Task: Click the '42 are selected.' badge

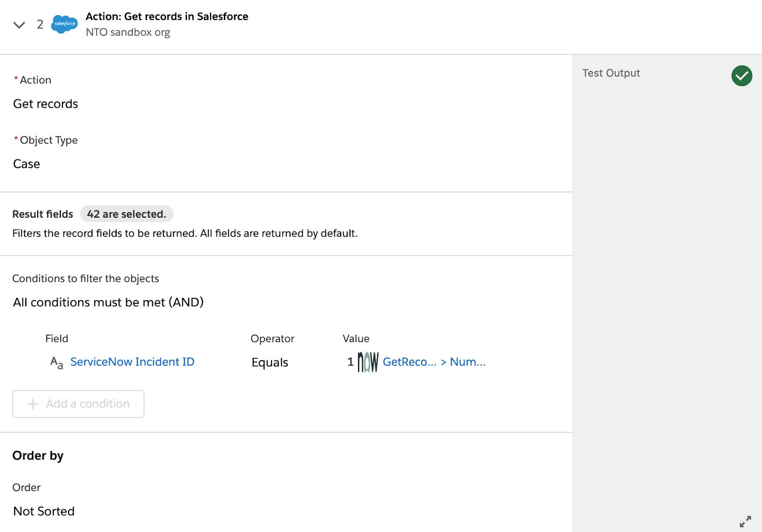Action: pyautogui.click(x=126, y=214)
